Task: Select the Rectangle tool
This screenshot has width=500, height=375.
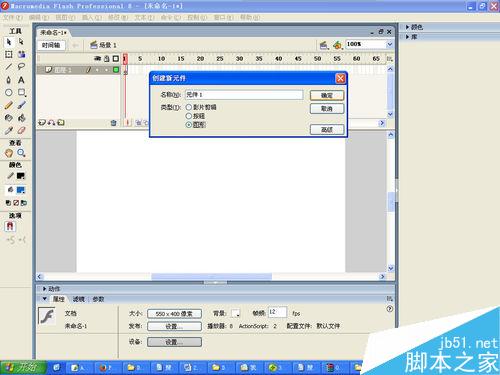Action: 21,93
